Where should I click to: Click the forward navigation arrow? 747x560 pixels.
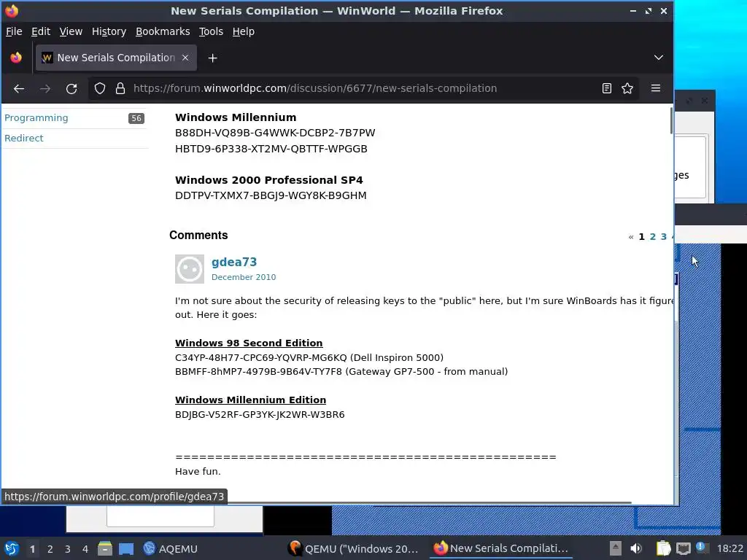(x=45, y=88)
